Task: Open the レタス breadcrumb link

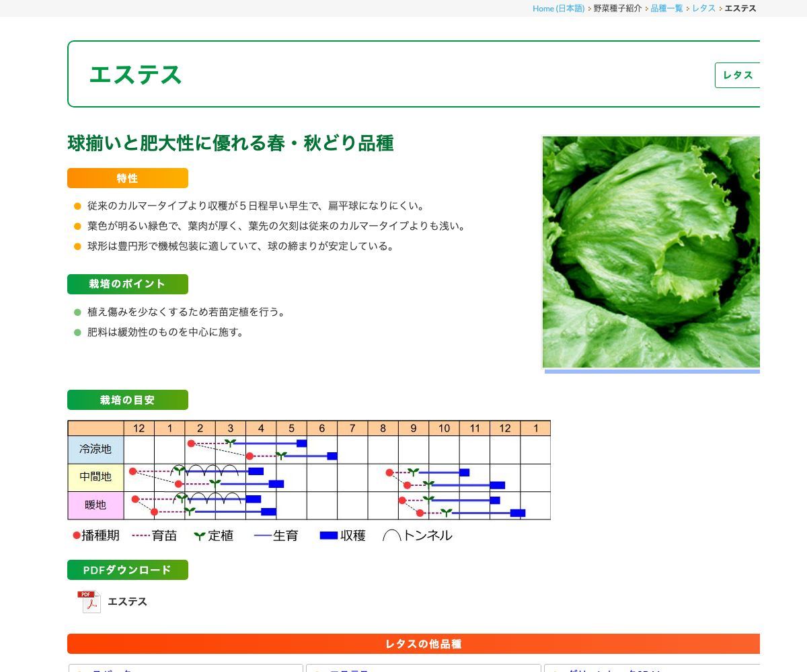Action: (702, 8)
